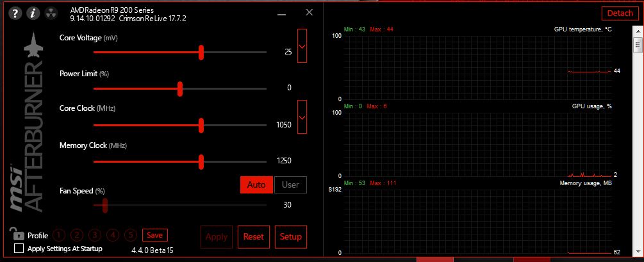Adjust the Core Voltage slider handle
Image resolution: width=644 pixels, height=262 pixels.
[x=201, y=53]
